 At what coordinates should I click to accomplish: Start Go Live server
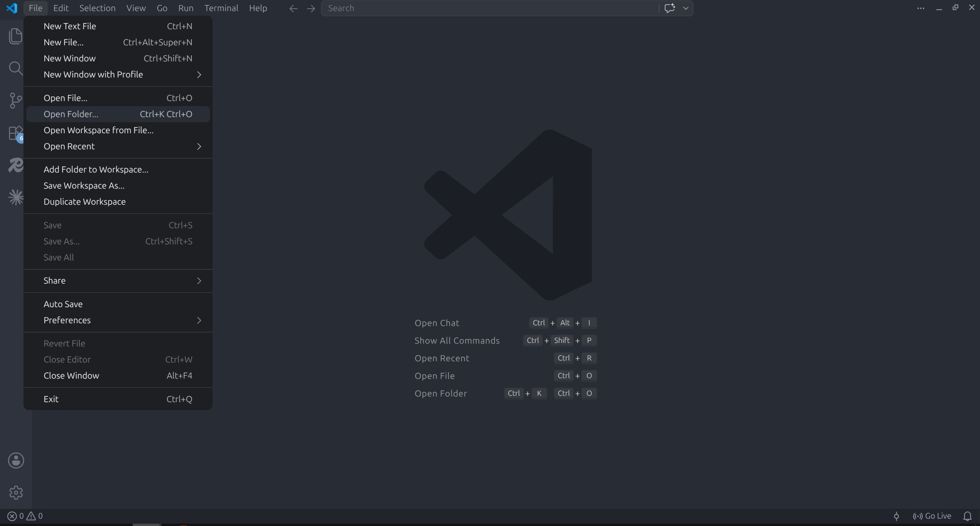pyautogui.click(x=932, y=516)
